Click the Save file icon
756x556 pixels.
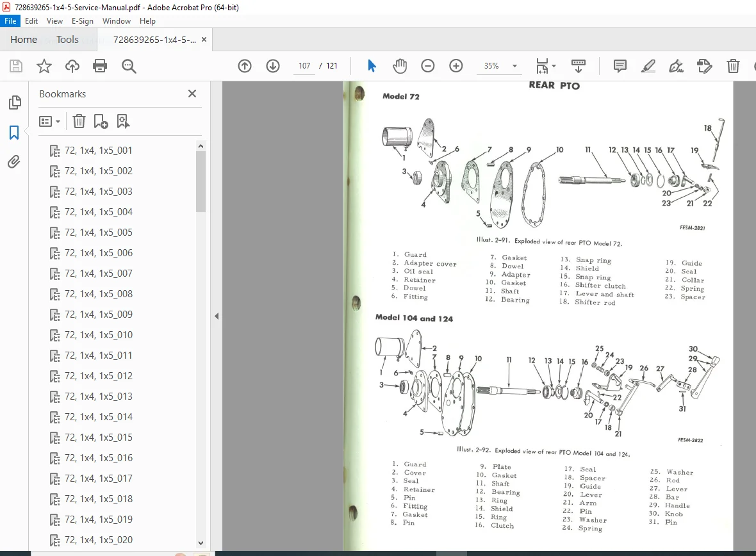(16, 66)
